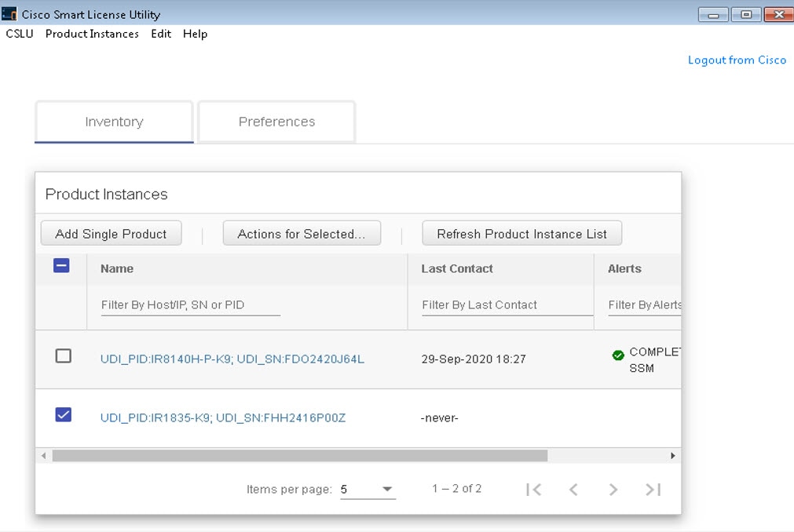Open the Product Instances menu

click(x=92, y=34)
